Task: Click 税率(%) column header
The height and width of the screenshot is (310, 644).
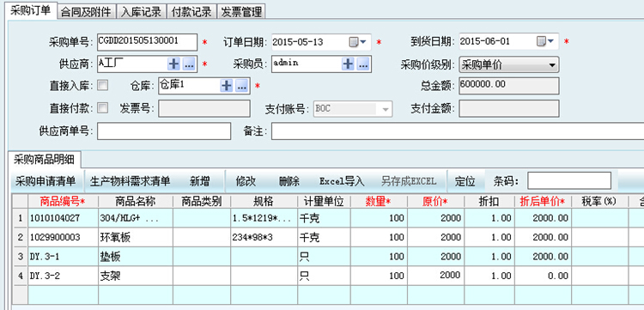Action: [x=599, y=201]
